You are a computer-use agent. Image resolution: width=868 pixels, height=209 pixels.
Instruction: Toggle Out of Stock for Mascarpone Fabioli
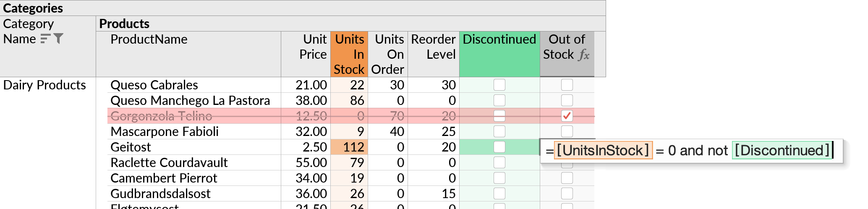(x=567, y=131)
